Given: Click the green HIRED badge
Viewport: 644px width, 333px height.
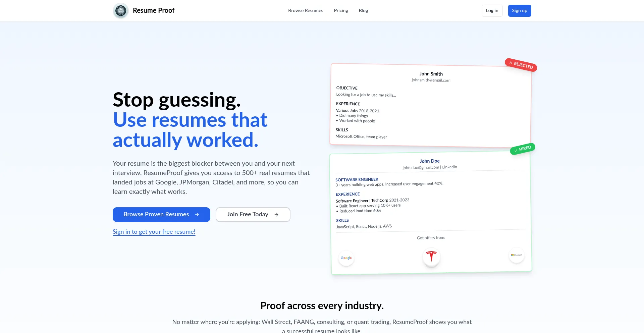Looking at the screenshot, I should point(523,149).
